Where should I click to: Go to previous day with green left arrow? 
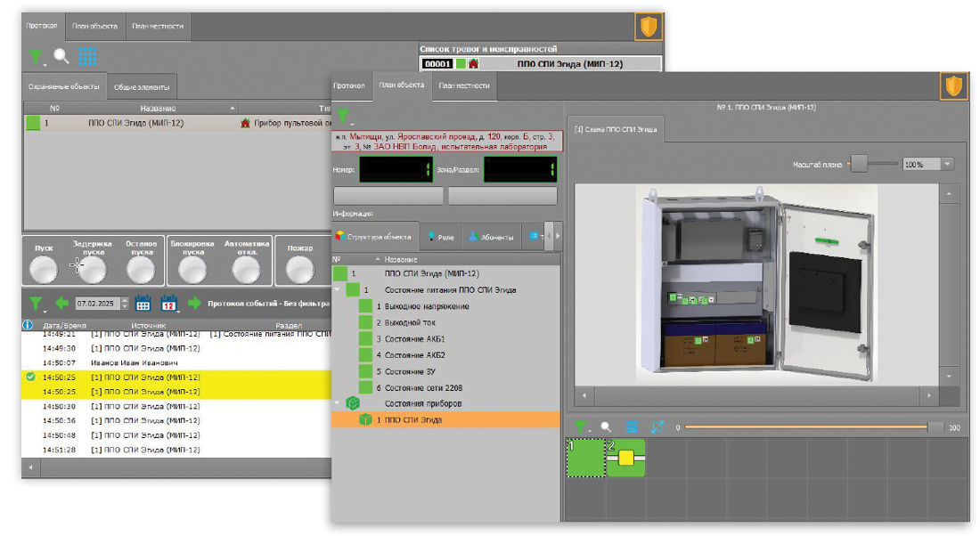coord(61,304)
